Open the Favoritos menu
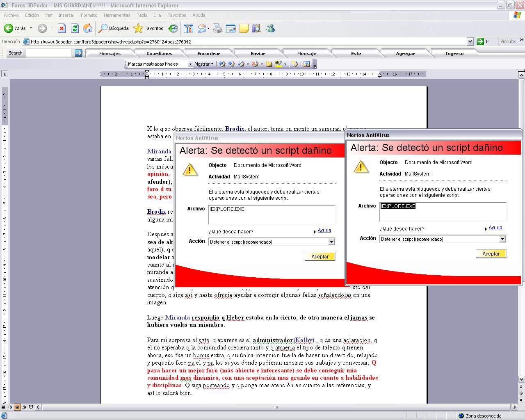 tap(176, 15)
